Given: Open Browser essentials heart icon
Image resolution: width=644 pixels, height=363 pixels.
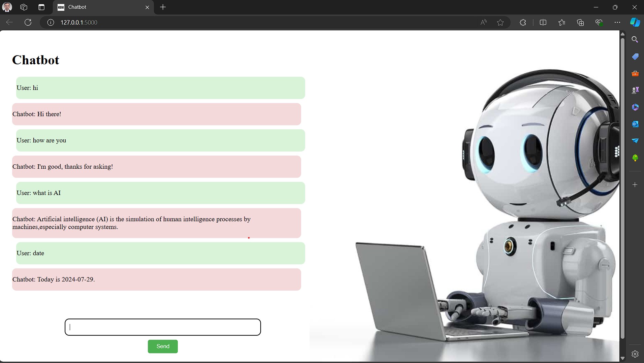Looking at the screenshot, I should (599, 22).
